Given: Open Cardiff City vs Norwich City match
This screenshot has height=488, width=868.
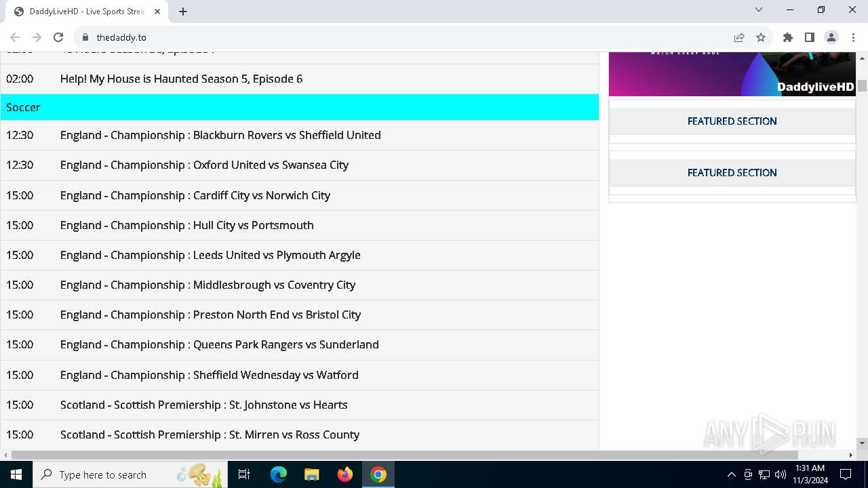Looking at the screenshot, I should tap(299, 195).
